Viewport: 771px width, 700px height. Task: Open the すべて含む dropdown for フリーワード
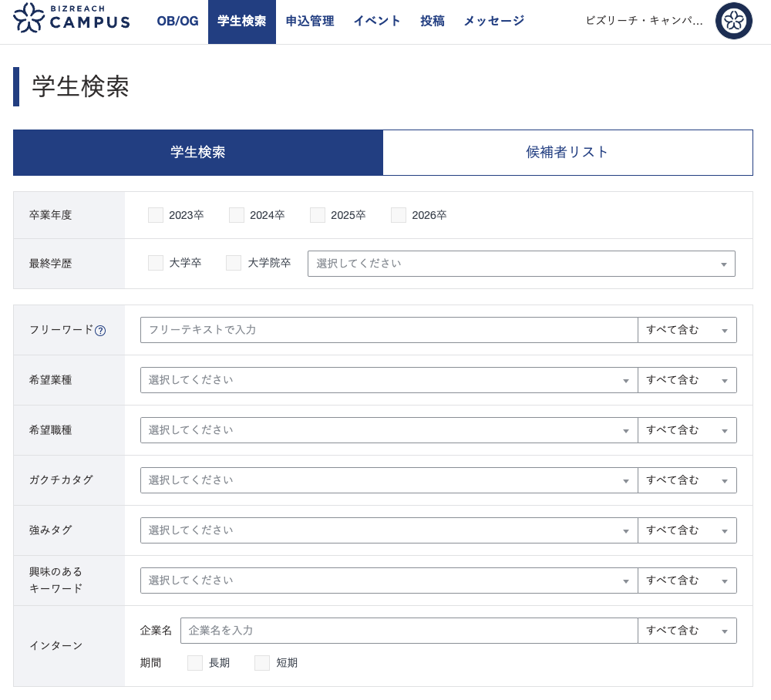[x=686, y=330]
